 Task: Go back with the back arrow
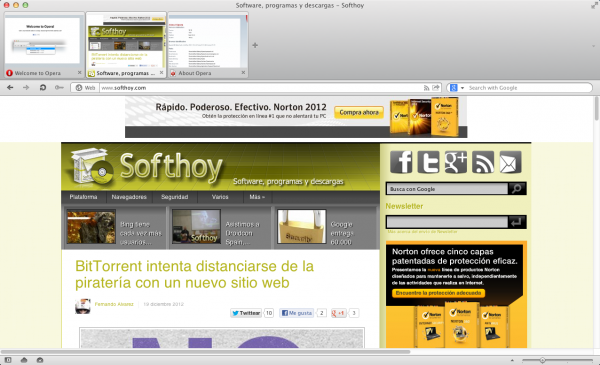pos(10,88)
